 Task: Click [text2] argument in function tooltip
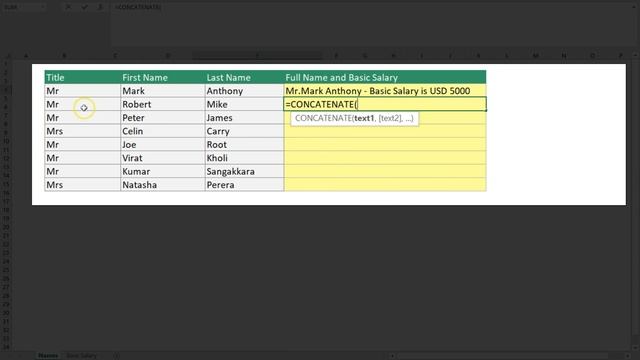tap(390, 118)
